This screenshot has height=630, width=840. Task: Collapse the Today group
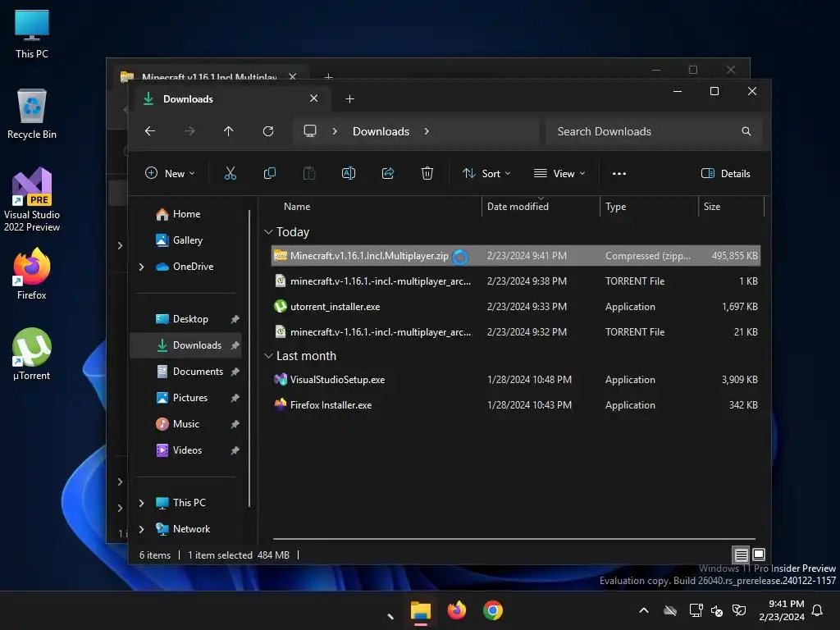tap(268, 232)
